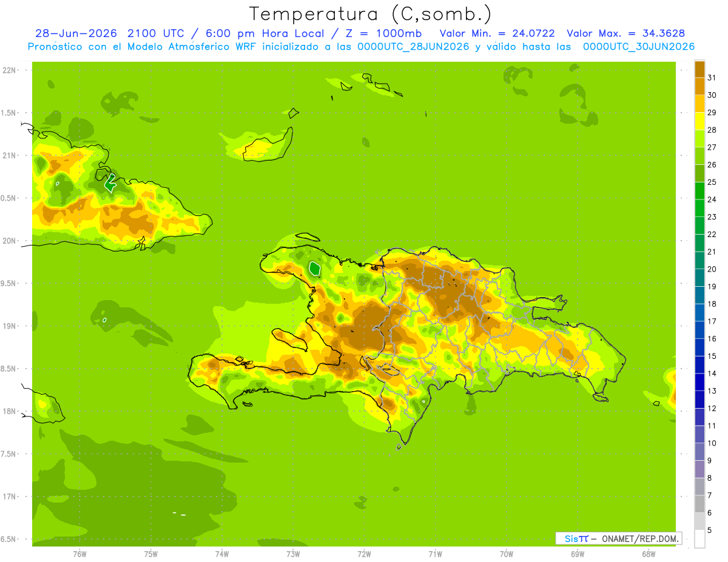The width and height of the screenshot is (728, 562).
Task: Click the "17N" latitude axis label
Action: [10, 497]
